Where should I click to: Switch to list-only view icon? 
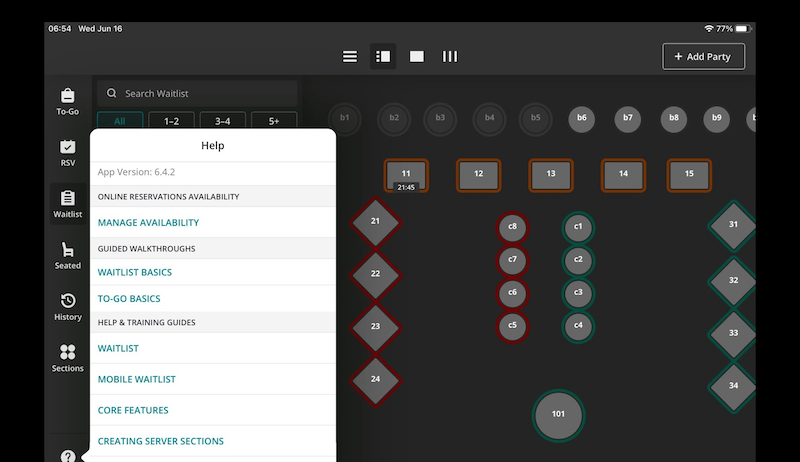[x=350, y=56]
